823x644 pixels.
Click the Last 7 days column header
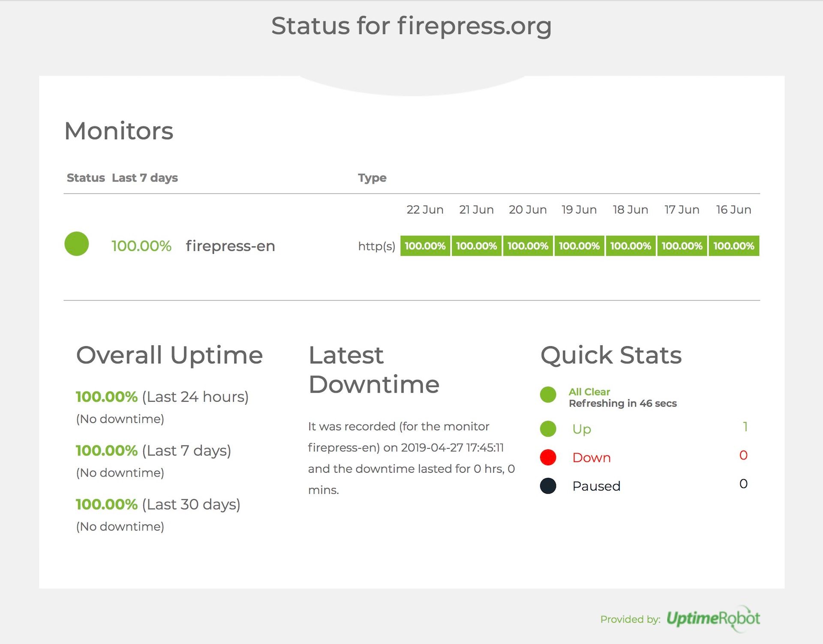[145, 178]
